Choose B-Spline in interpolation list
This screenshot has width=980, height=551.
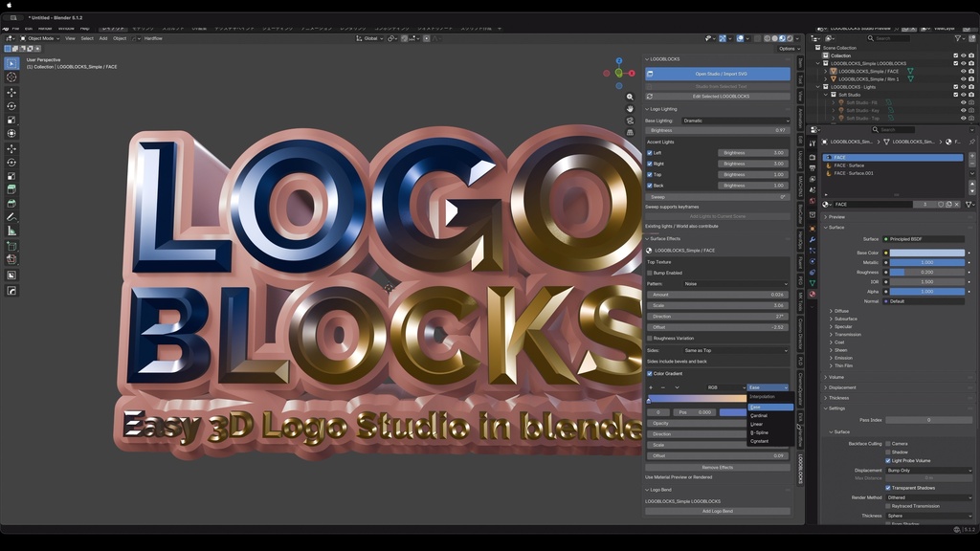click(x=770, y=432)
